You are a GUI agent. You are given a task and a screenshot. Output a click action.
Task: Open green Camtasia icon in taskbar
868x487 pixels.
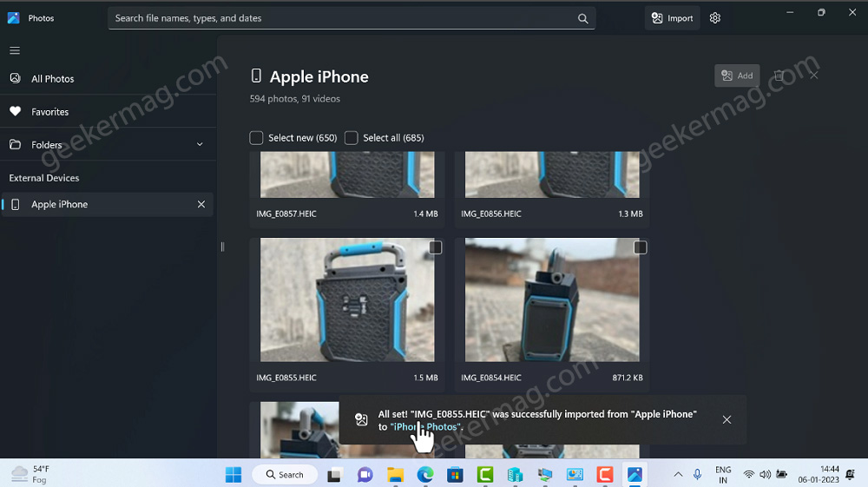tap(485, 474)
